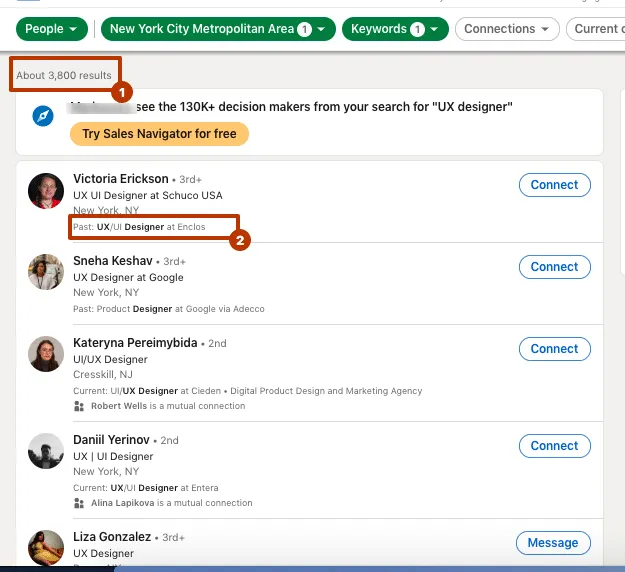Open the People filter dropdown
Viewport: 625px width, 572px height.
tap(52, 29)
